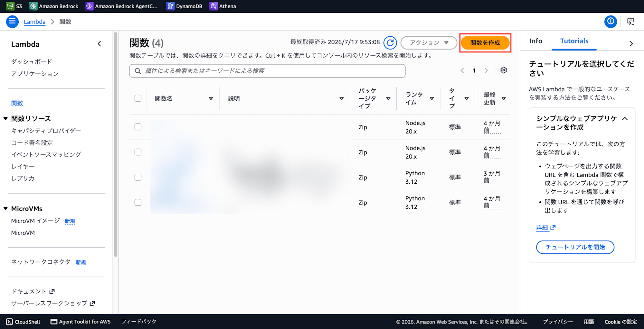
Task: Switch to the Info tab
Action: click(535, 41)
